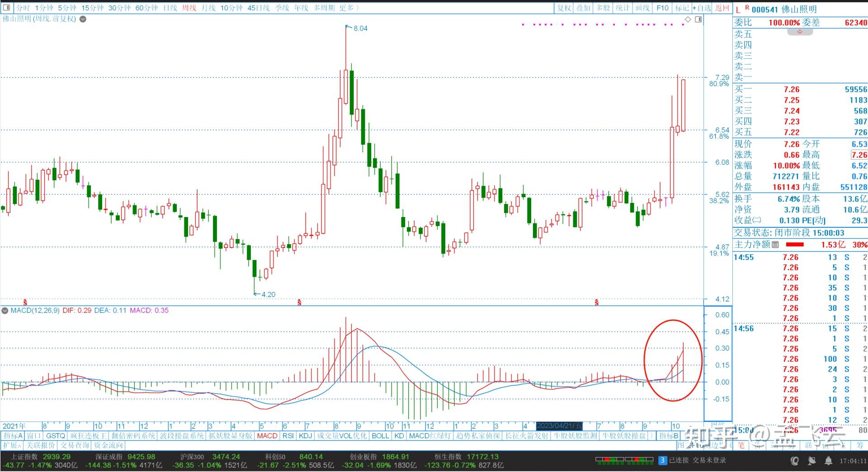Screen dimensions: 868x472
Task: Click the 主力净额 list icon
Action: (775, 245)
